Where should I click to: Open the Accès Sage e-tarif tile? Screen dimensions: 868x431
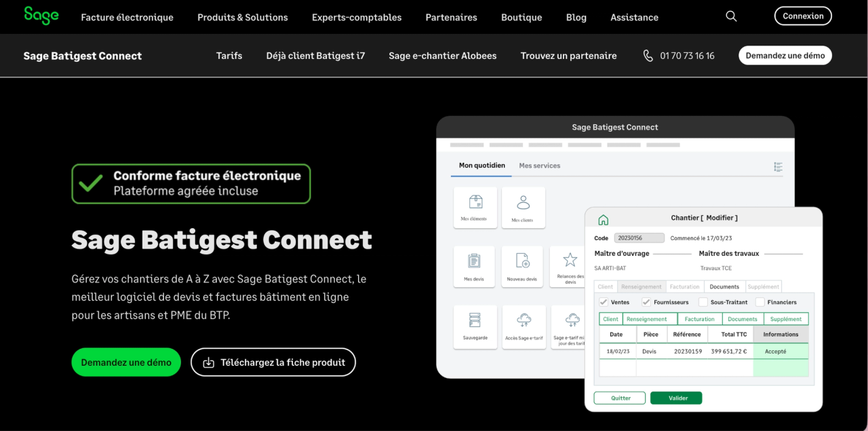(x=523, y=326)
